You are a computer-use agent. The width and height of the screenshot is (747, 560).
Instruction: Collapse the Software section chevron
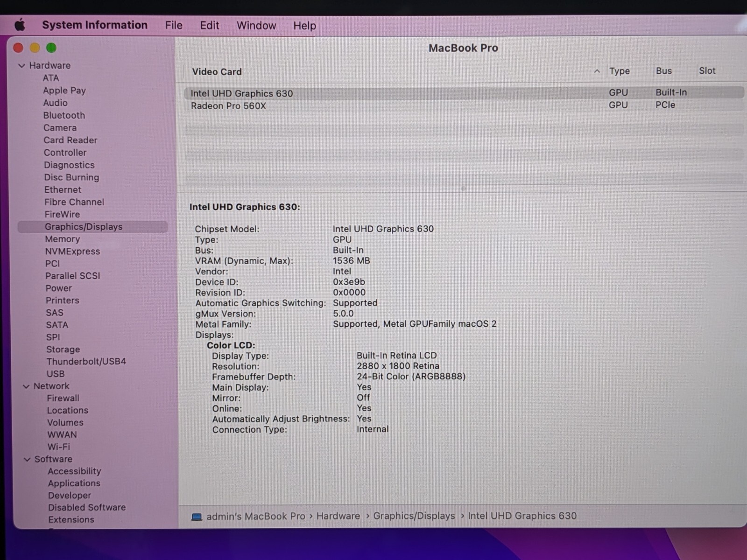coord(27,459)
